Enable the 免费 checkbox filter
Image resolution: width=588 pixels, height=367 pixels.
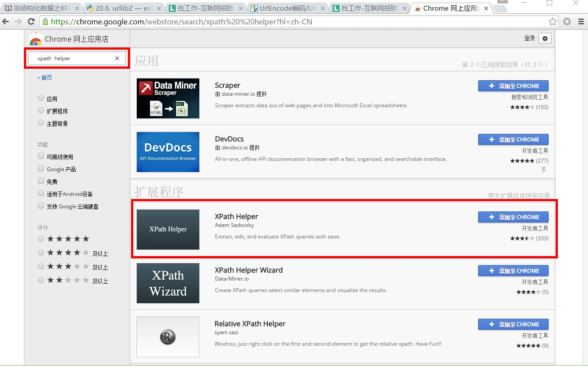coord(41,181)
